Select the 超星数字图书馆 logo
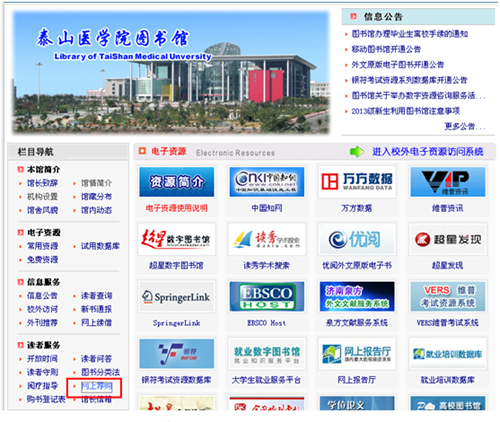This screenshot has width=500, height=422. (176, 239)
